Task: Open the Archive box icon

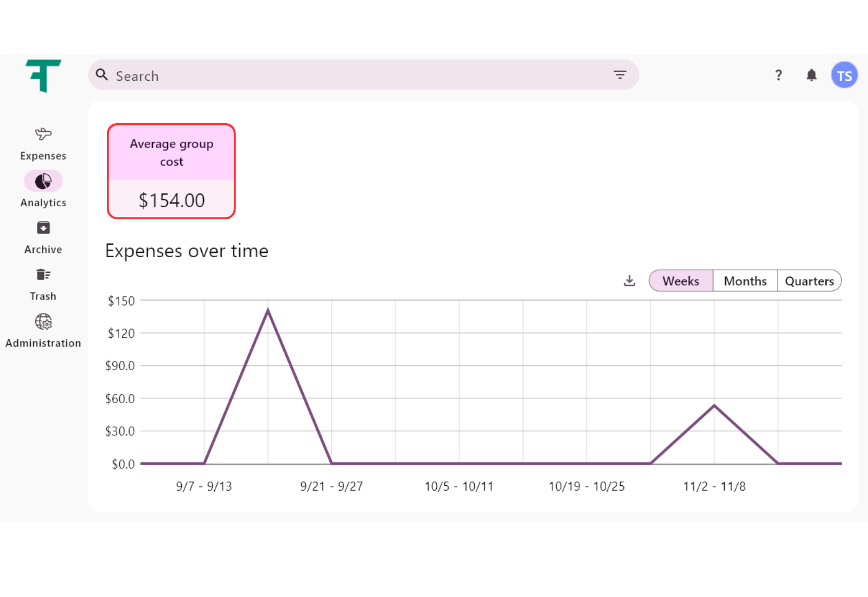Action: pos(43,228)
